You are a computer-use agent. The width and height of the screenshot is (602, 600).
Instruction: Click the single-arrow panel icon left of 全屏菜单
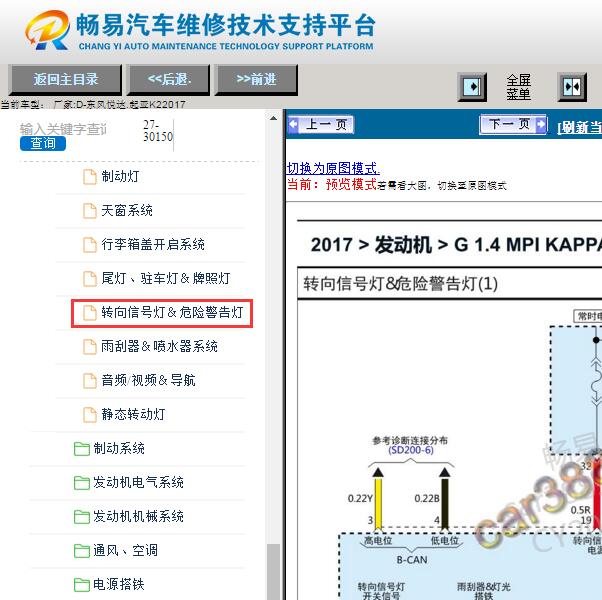[472, 87]
